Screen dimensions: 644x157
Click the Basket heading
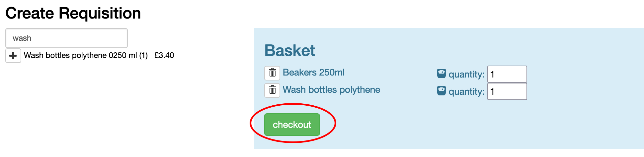290,51
